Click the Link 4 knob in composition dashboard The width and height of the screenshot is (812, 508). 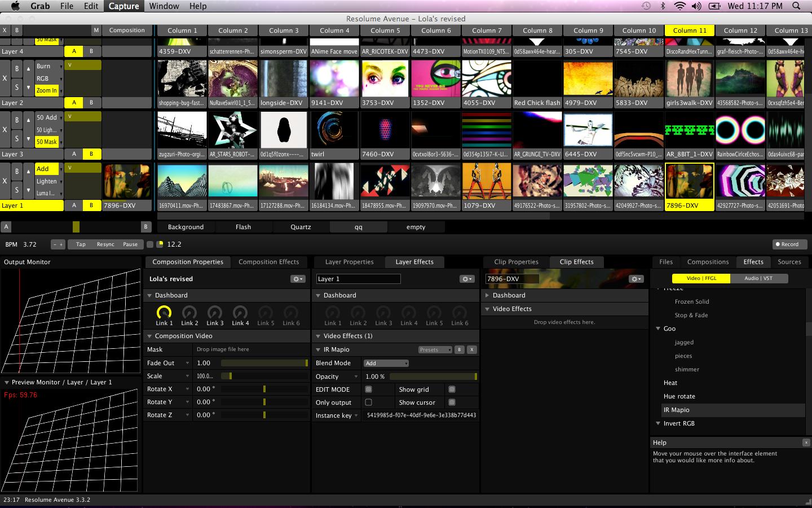coord(240,312)
